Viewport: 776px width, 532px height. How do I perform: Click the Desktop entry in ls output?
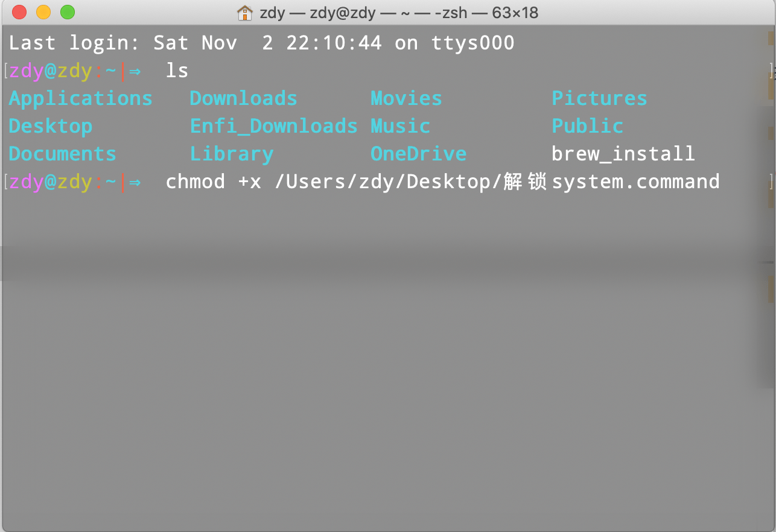click(x=51, y=126)
